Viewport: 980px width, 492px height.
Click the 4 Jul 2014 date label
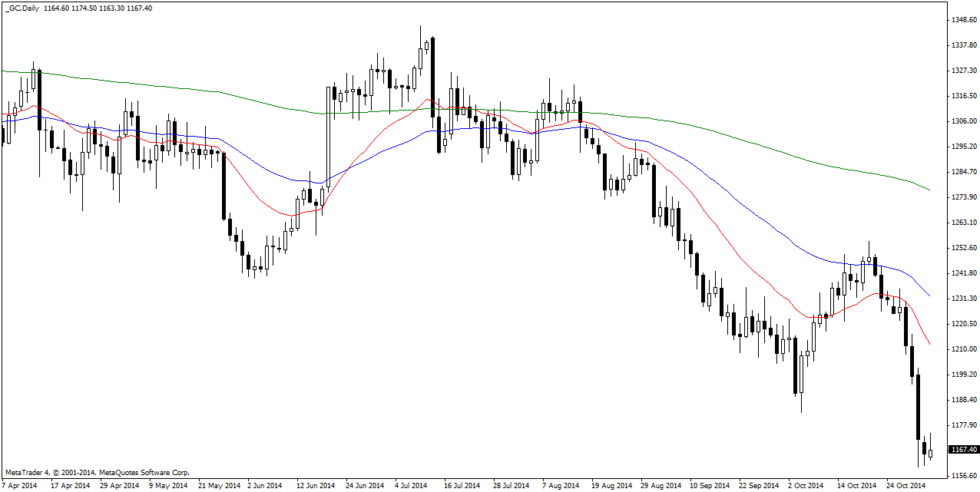411,485
